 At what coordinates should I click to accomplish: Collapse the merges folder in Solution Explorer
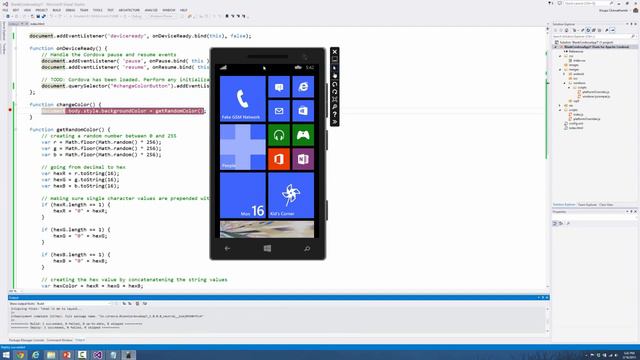(561, 69)
